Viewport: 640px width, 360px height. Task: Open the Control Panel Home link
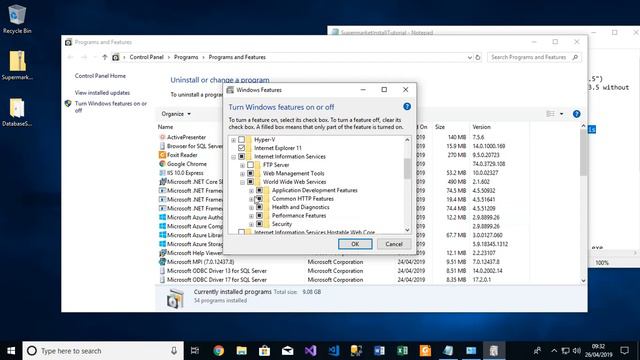[100, 76]
